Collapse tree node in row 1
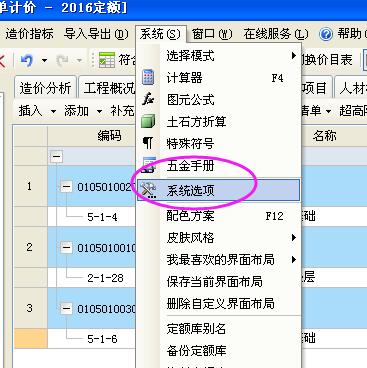 point(66,187)
